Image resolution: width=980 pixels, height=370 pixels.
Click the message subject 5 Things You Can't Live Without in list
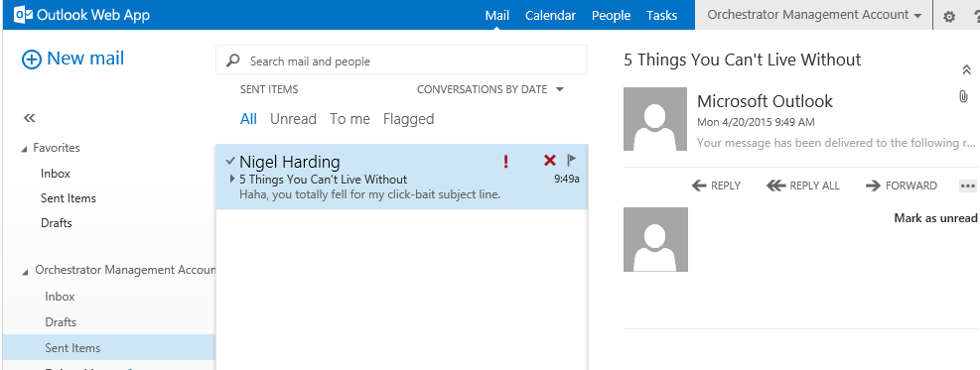pos(323,180)
